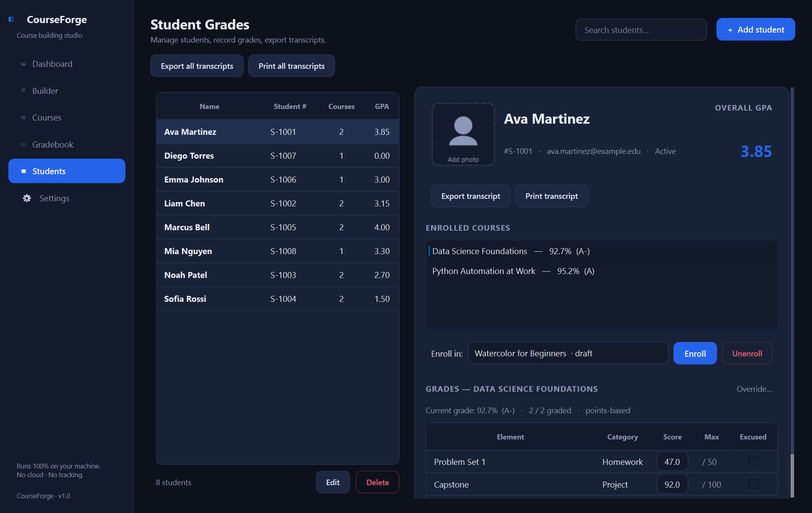Image resolution: width=812 pixels, height=513 pixels.
Task: Click the Settings gear icon
Action: (x=27, y=198)
